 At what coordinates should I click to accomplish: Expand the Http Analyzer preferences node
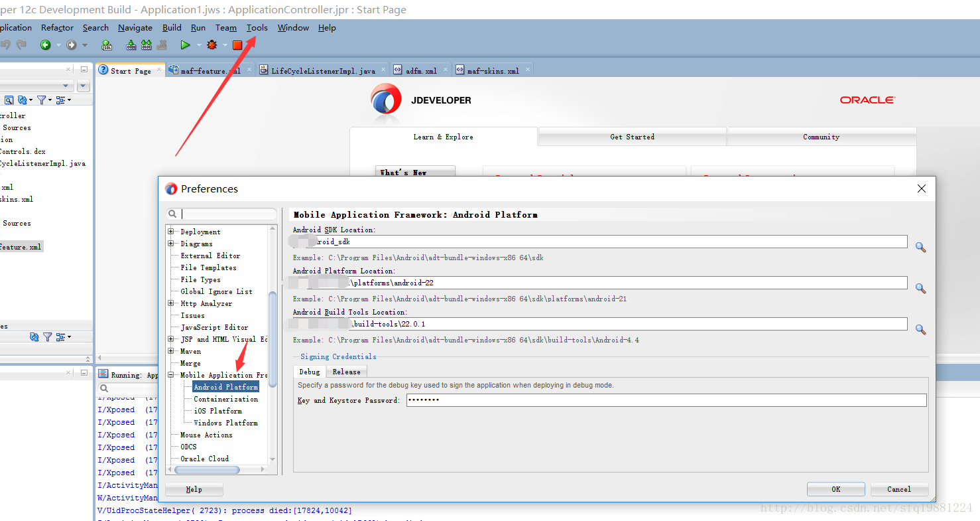pos(171,303)
